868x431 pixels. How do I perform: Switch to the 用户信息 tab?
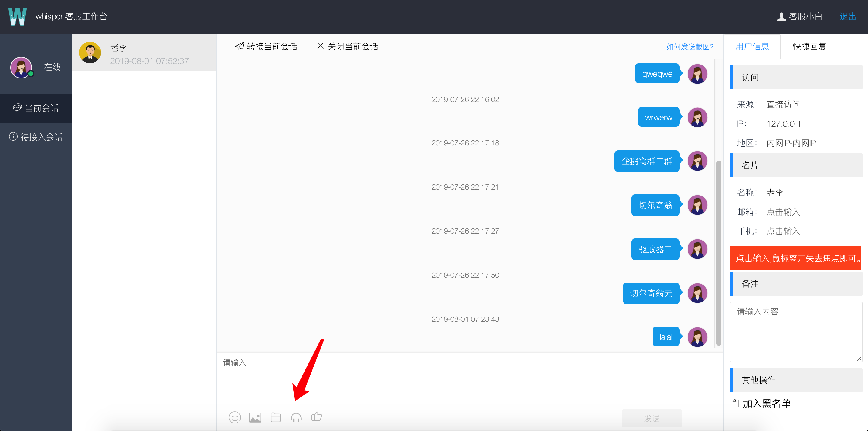(752, 46)
